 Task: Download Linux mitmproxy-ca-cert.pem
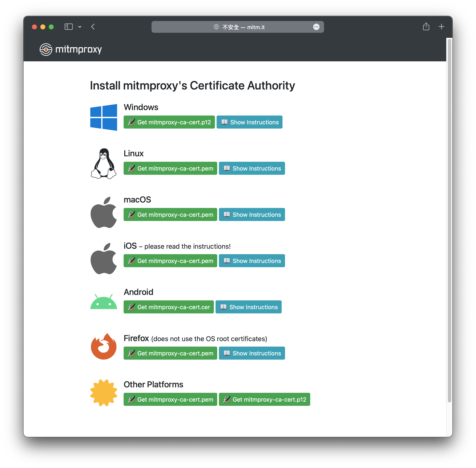(x=170, y=168)
